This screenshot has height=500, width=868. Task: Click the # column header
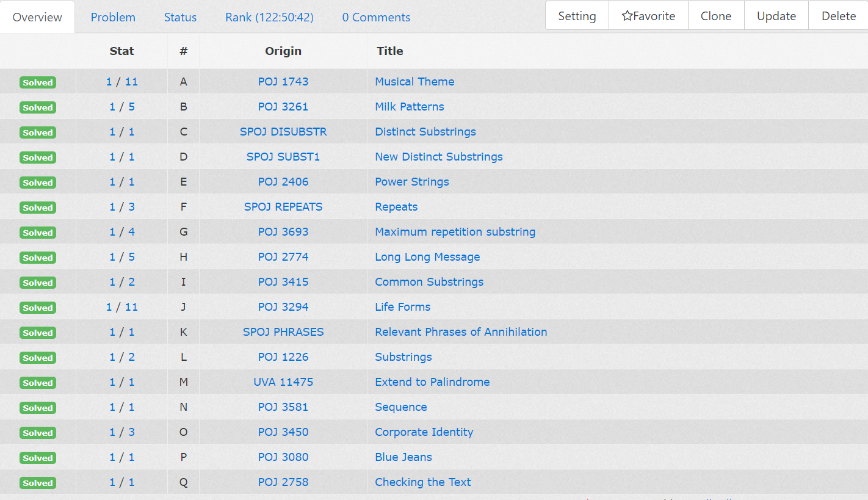click(x=183, y=51)
